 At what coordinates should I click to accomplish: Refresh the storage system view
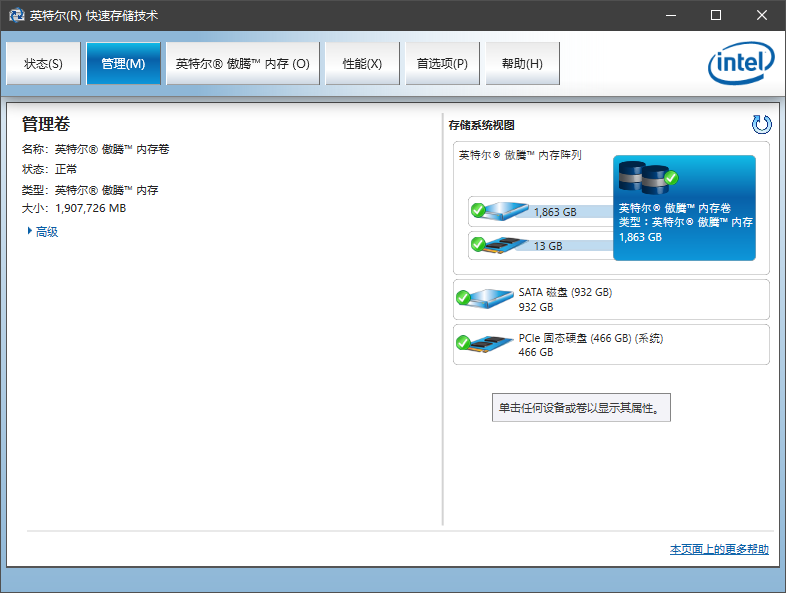point(761,124)
